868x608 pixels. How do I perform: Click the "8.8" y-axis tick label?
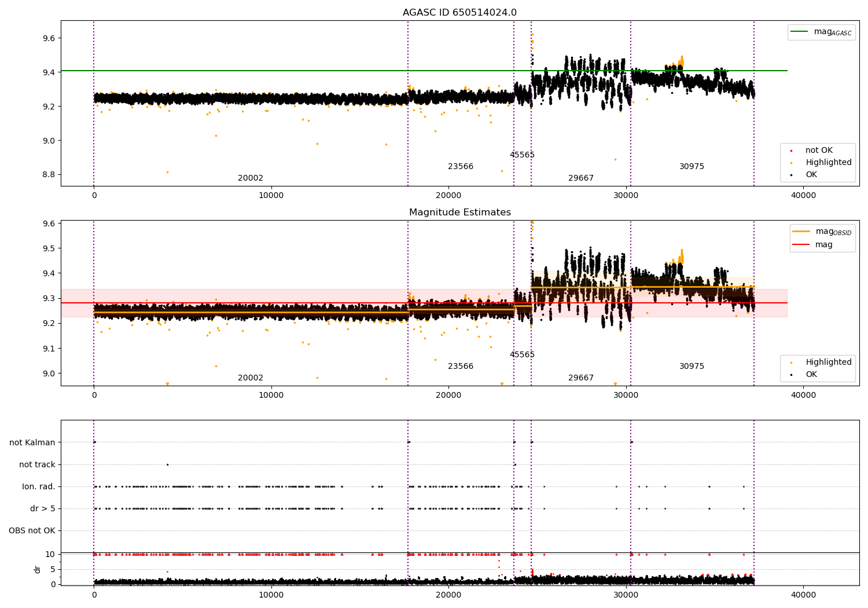(49, 175)
